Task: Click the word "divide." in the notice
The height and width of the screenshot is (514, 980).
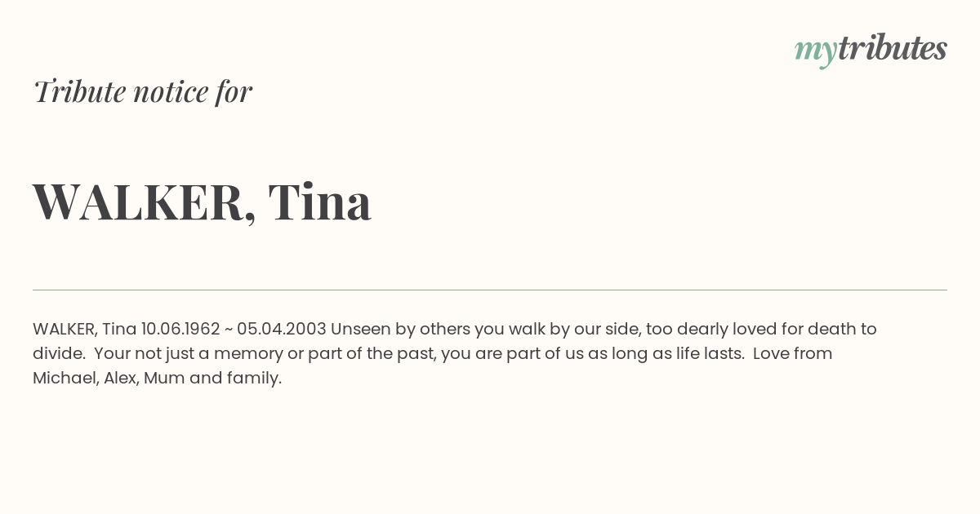Action: (59, 353)
